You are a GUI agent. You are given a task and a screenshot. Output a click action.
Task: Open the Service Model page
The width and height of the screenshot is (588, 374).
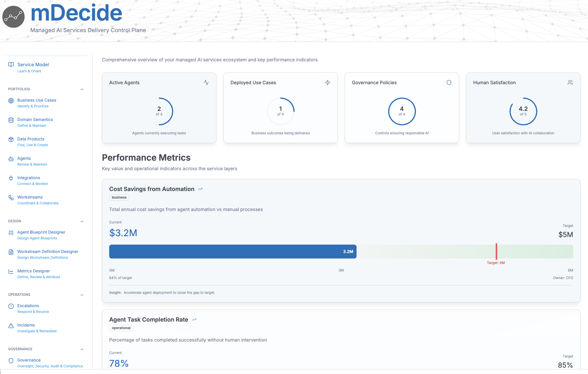click(x=32, y=65)
